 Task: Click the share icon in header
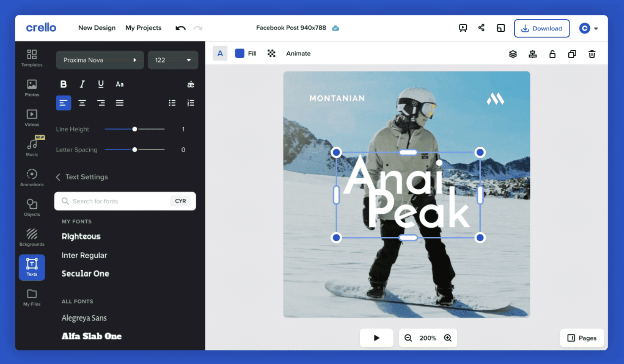(481, 28)
